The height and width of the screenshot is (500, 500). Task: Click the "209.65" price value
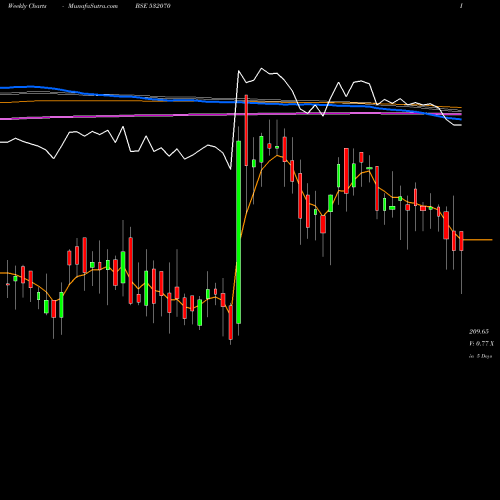(479, 332)
